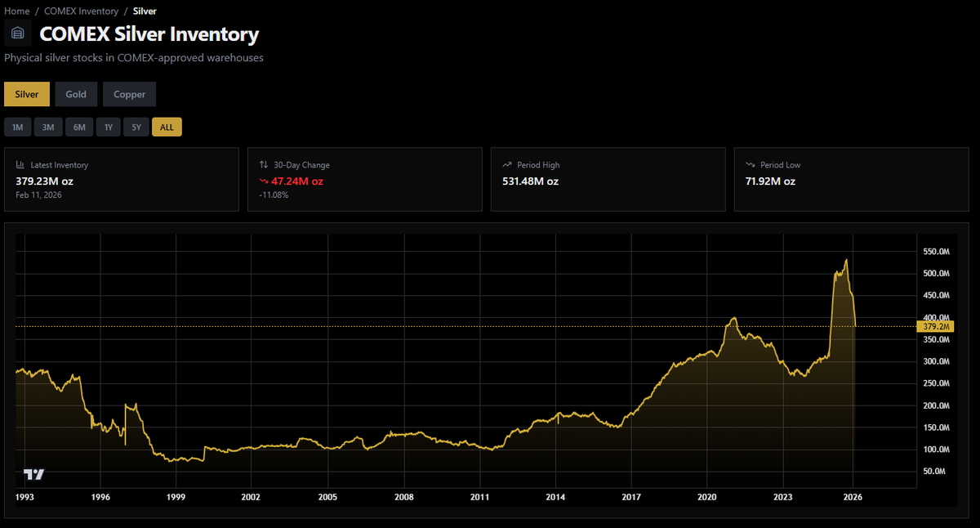Select the ALL time range button
Screen dimensions: 980x528
click(167, 127)
